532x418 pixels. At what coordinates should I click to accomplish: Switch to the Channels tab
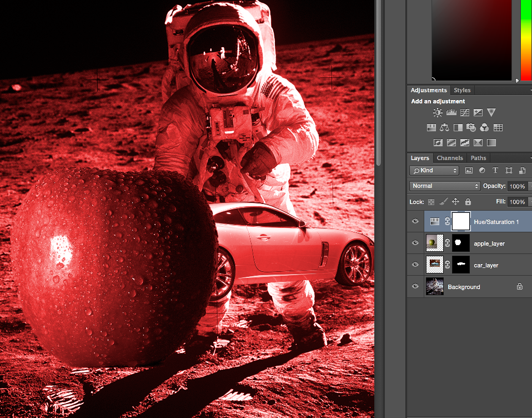(450, 158)
